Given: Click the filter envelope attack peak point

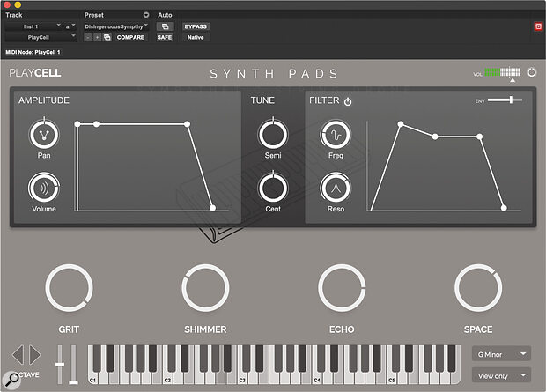Looking at the screenshot, I should [x=401, y=124].
